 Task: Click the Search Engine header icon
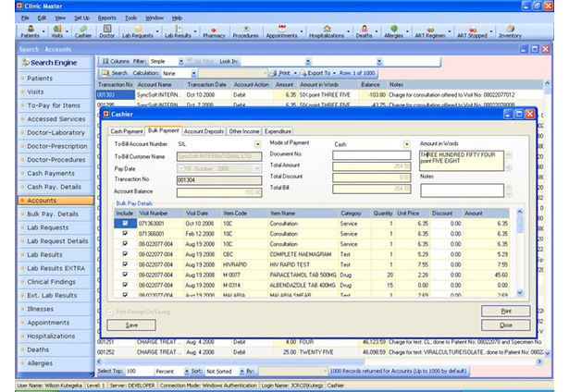click(x=25, y=62)
